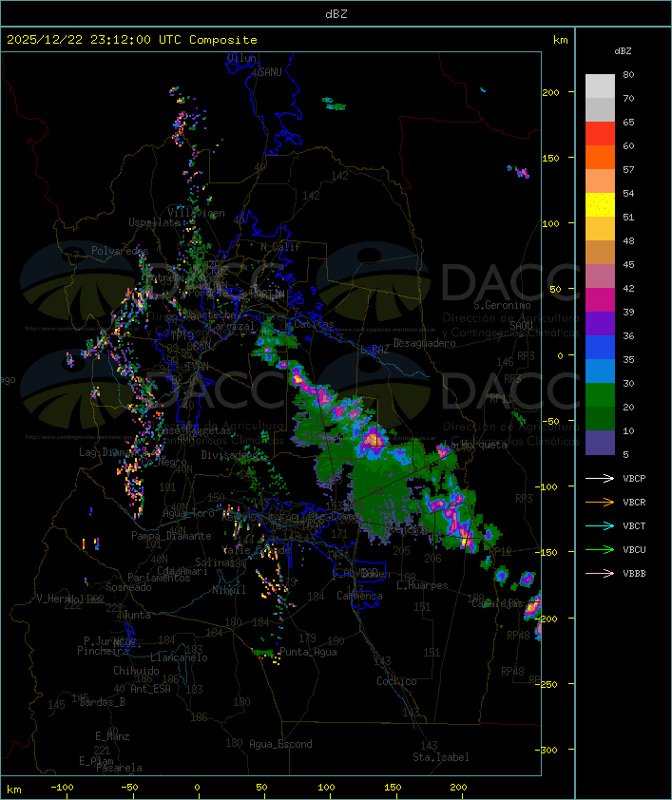
Task: Click the 200 tick on the horizontal axis
Action: (x=458, y=788)
